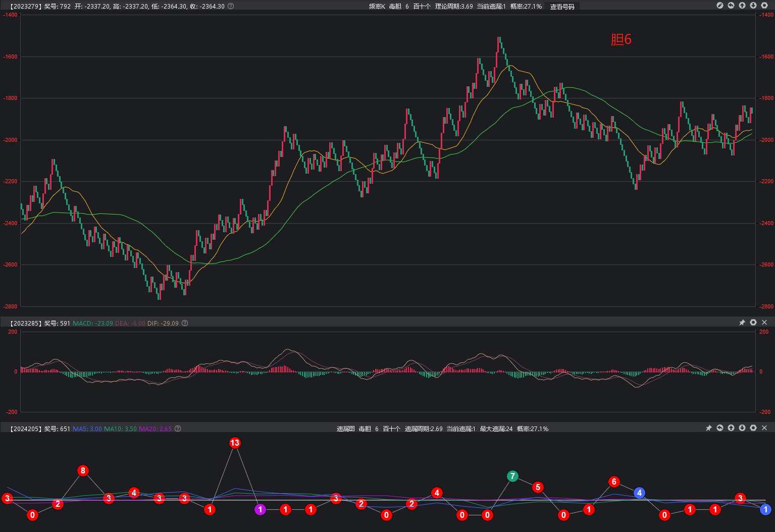Viewport: 775px width, 532px height.
Task: Click up arrow icon in 遗漏图 panel header
Action: tap(731, 428)
